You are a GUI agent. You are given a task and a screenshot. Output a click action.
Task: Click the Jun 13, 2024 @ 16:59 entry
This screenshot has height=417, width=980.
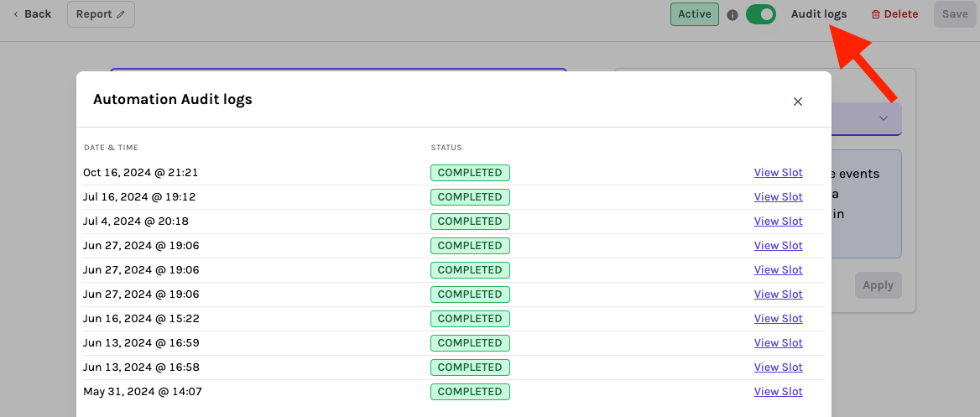(141, 343)
